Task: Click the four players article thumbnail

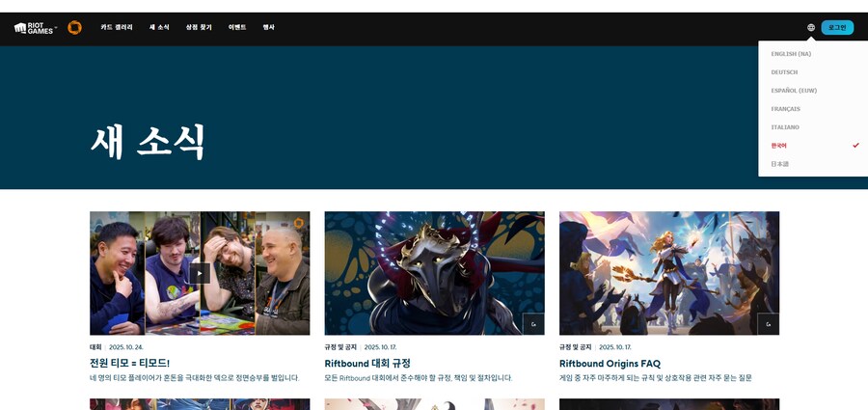Action: click(200, 273)
